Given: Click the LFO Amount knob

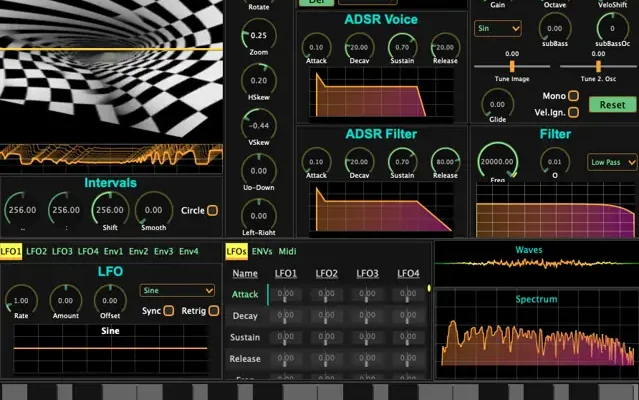Looking at the screenshot, I should [66, 301].
